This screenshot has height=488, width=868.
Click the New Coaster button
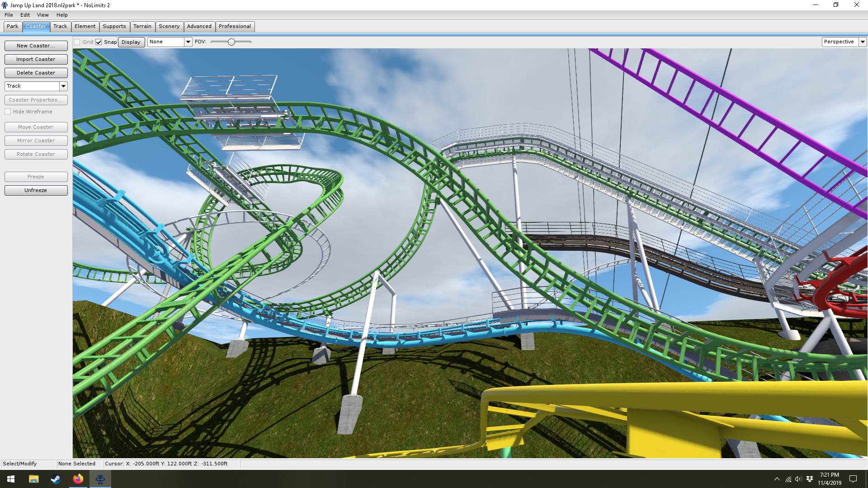tap(36, 46)
